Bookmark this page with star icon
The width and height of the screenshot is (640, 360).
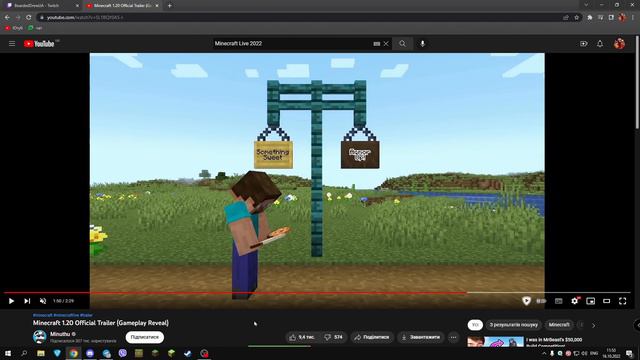point(576,18)
